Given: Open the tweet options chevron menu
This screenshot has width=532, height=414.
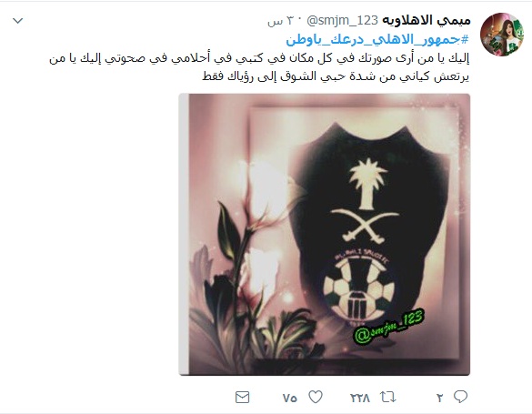Looking at the screenshot, I should point(17,21).
